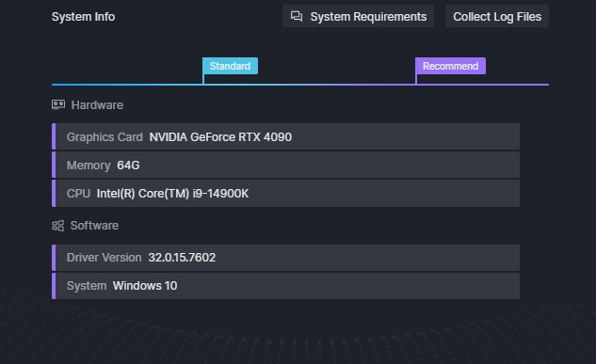
Task: Select the Graphics Card NVIDIA GeForce RTX 4090 row
Action: [286, 136]
